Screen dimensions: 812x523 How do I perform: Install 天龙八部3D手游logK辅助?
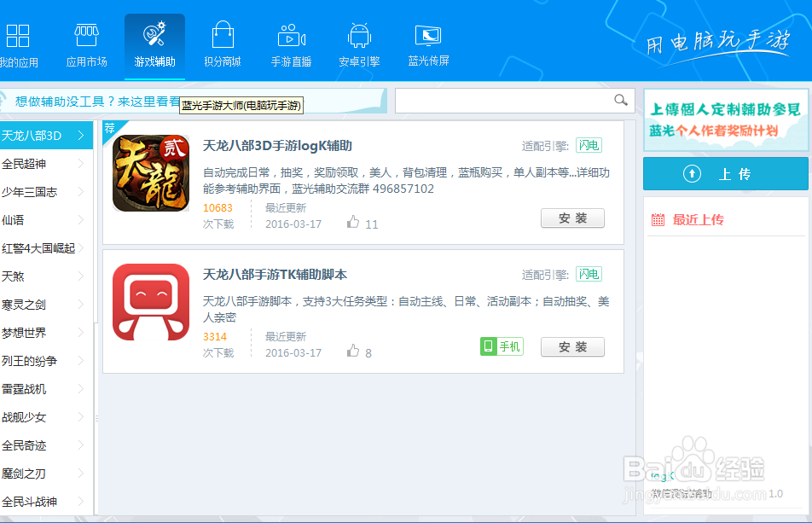572,218
